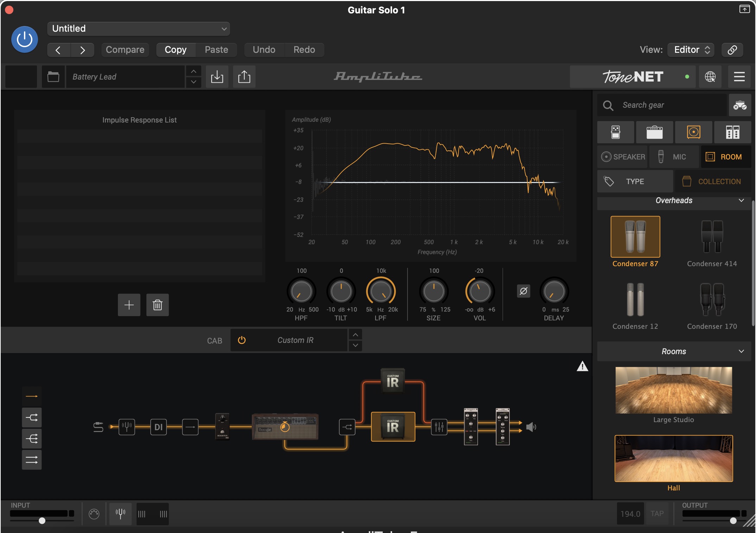
Task: Click the tuner block in signal chain
Action: (127, 427)
